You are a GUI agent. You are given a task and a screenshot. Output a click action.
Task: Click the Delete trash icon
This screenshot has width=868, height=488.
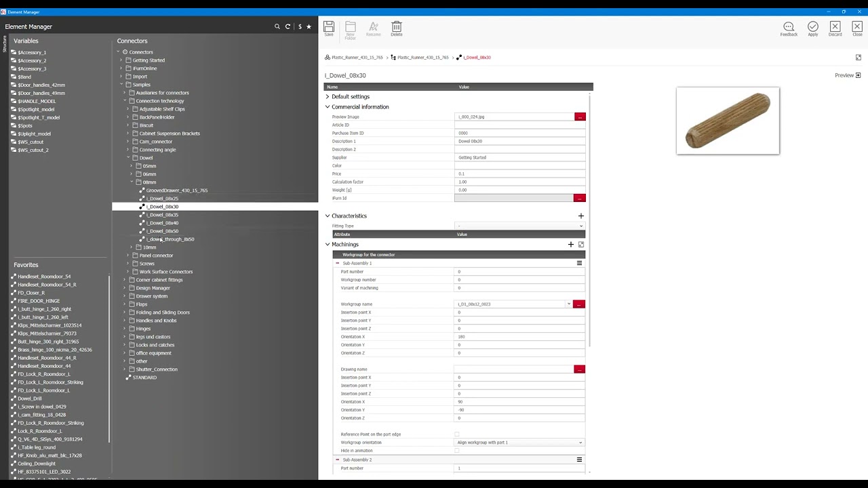point(397,28)
